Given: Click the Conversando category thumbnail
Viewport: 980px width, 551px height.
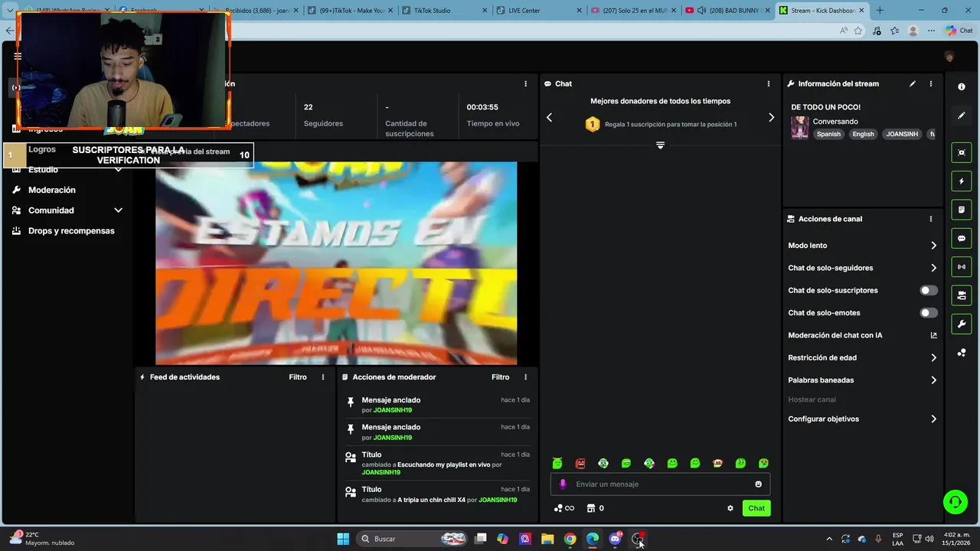Looking at the screenshot, I should [x=800, y=127].
